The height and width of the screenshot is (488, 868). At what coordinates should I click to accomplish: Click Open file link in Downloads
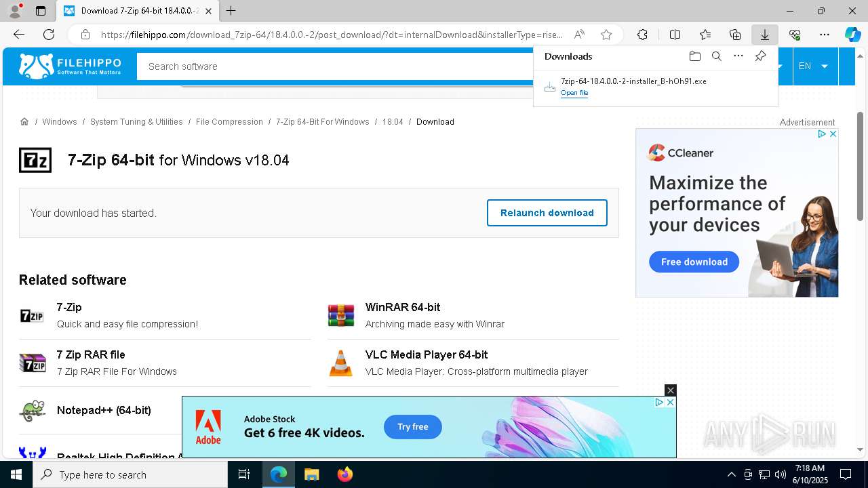coord(574,93)
